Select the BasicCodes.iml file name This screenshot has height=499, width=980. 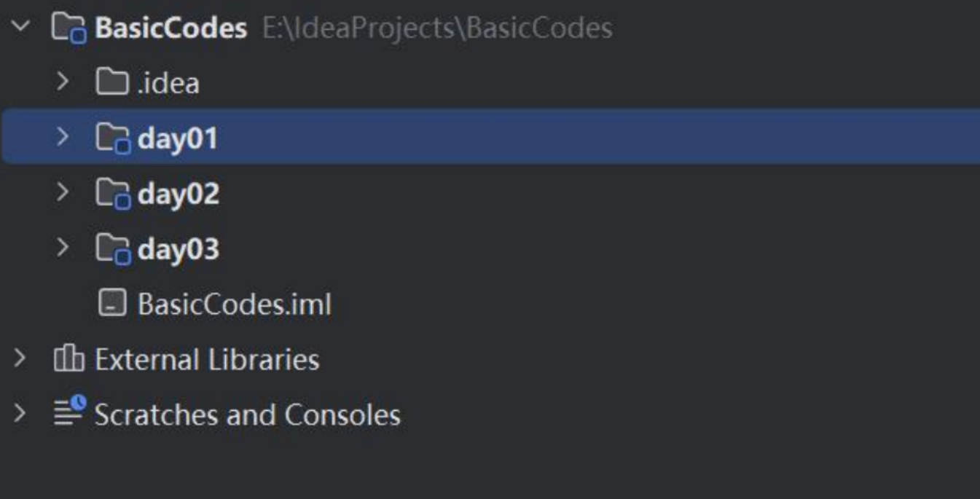pos(235,304)
